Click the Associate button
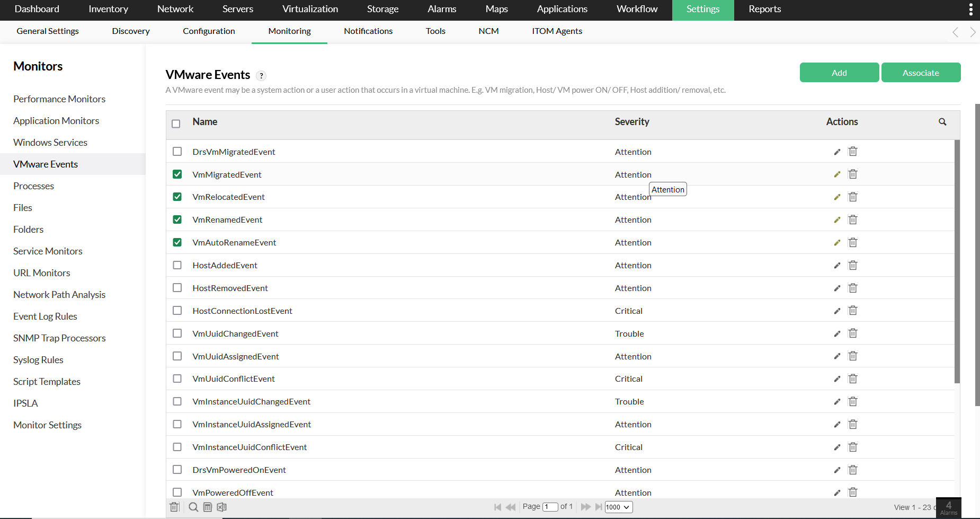 [921, 73]
